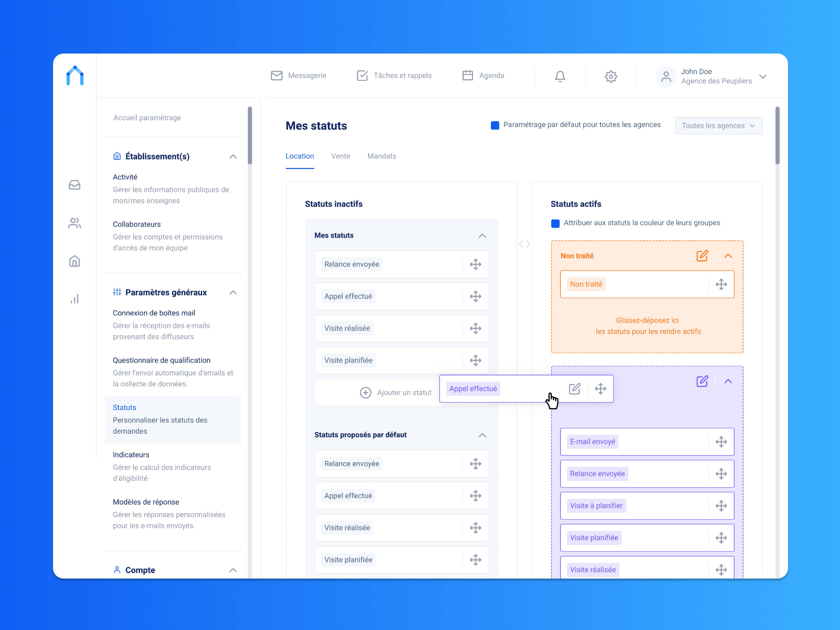Open the statistics bar chart sidebar icon
Screen dimensions: 840x630
tap(75, 299)
